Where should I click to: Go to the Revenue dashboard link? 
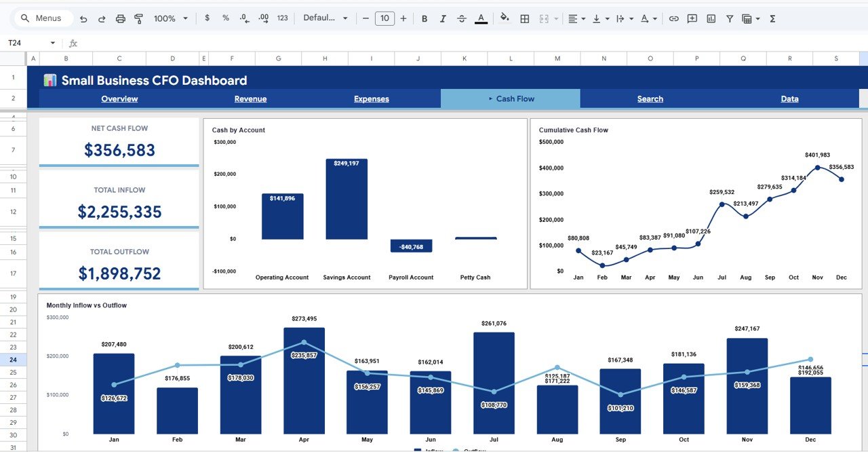250,98
